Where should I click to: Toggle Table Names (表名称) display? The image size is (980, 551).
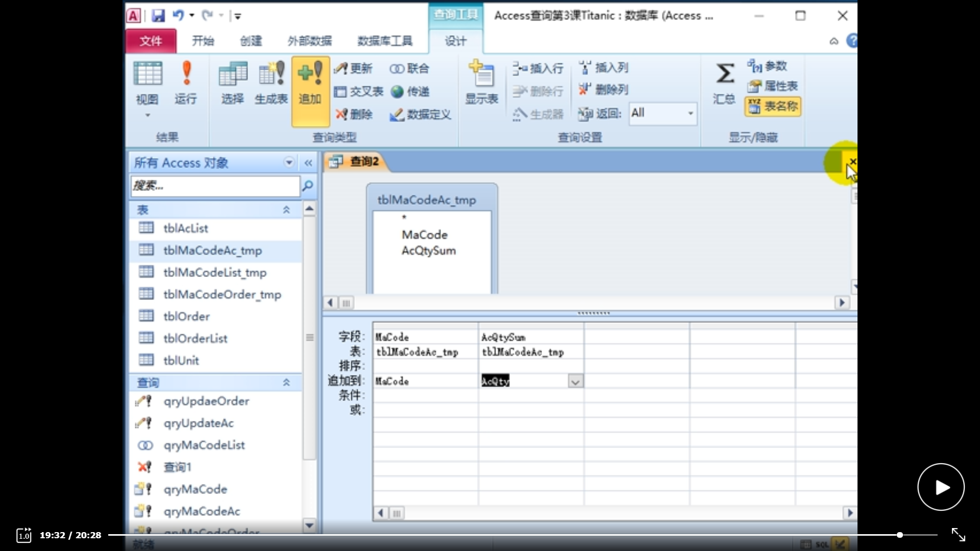773,106
